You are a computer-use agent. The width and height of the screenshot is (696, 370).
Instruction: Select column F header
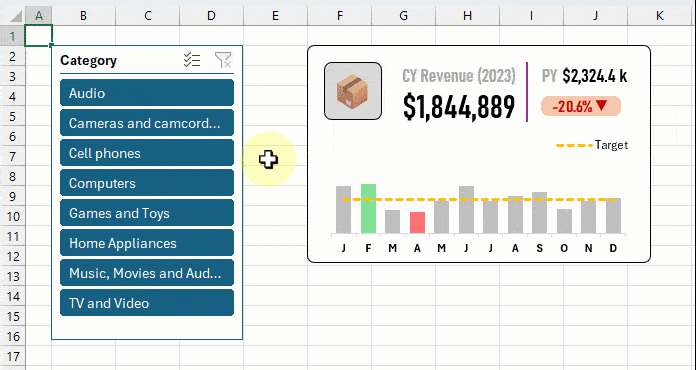click(x=340, y=16)
